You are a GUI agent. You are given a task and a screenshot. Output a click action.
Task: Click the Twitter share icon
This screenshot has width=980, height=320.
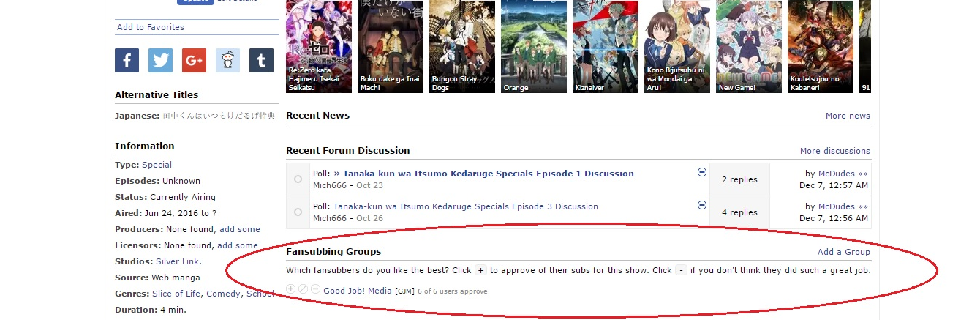pos(160,60)
